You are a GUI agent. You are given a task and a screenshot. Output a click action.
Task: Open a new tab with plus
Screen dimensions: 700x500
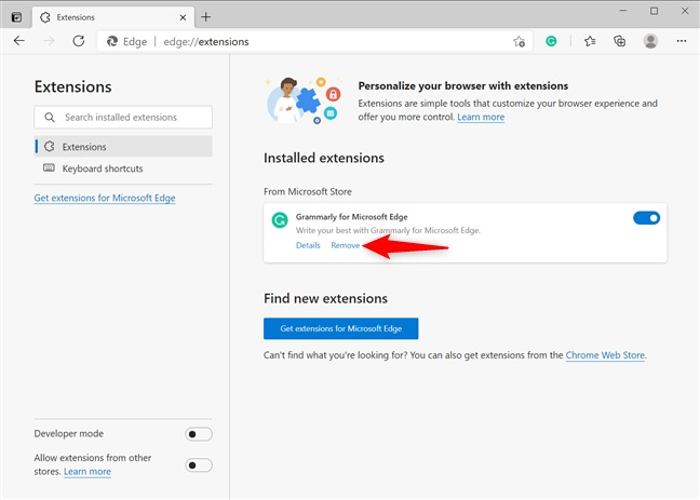206,17
